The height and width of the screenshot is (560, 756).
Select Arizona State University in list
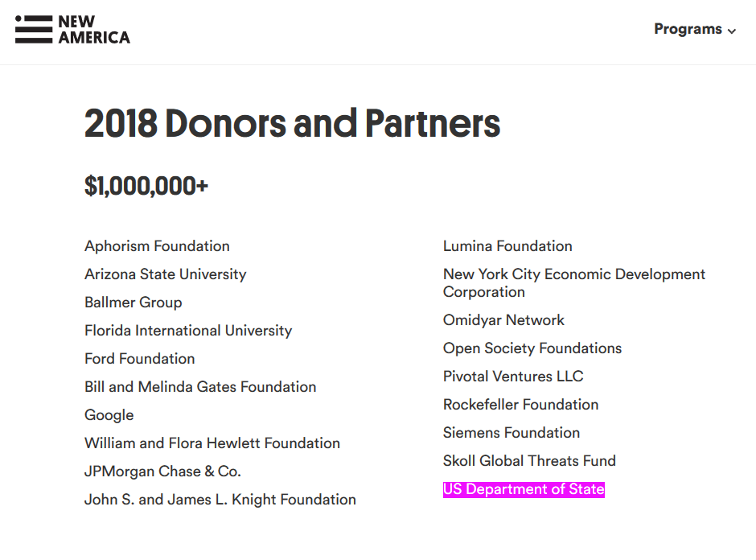pos(166,274)
